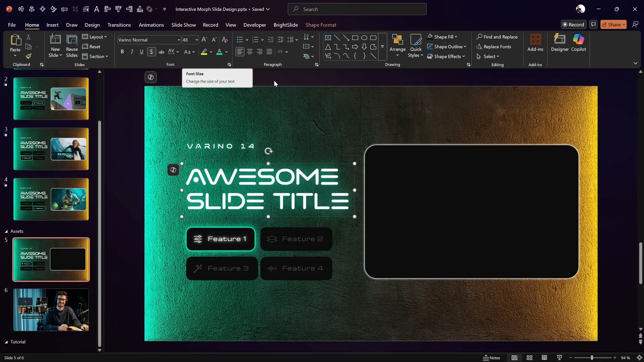
Task: Launch Copilot from the ribbon
Action: click(578, 43)
